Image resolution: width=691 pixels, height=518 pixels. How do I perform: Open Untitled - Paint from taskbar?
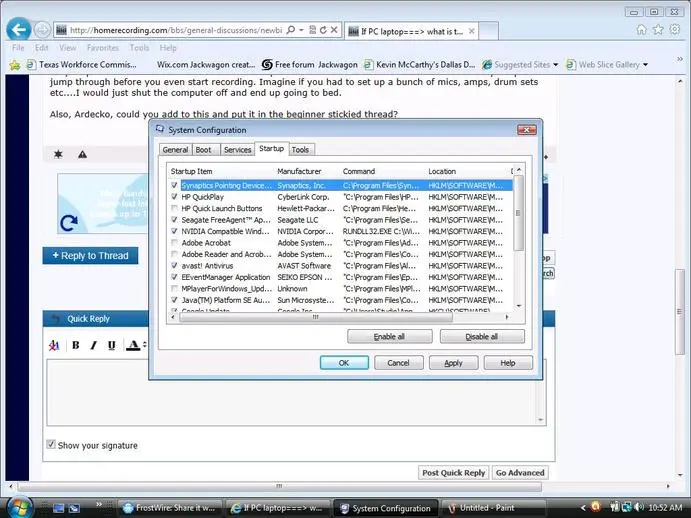pyautogui.click(x=493, y=508)
